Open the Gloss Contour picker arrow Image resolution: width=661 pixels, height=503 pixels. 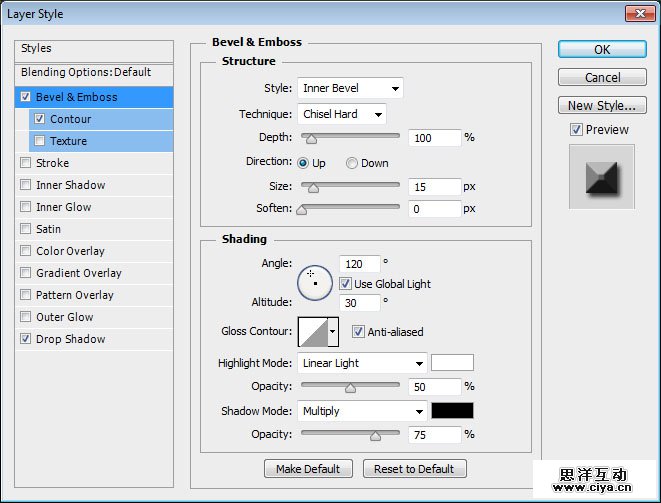click(x=333, y=332)
